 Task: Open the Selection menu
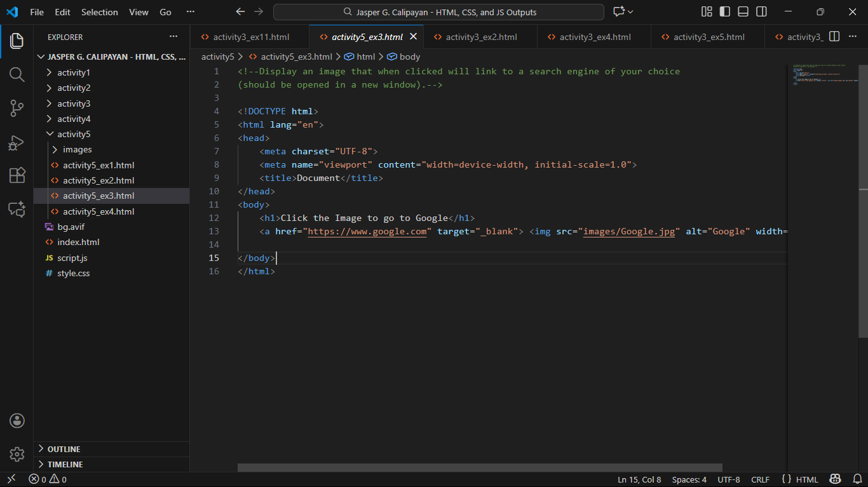[99, 12]
